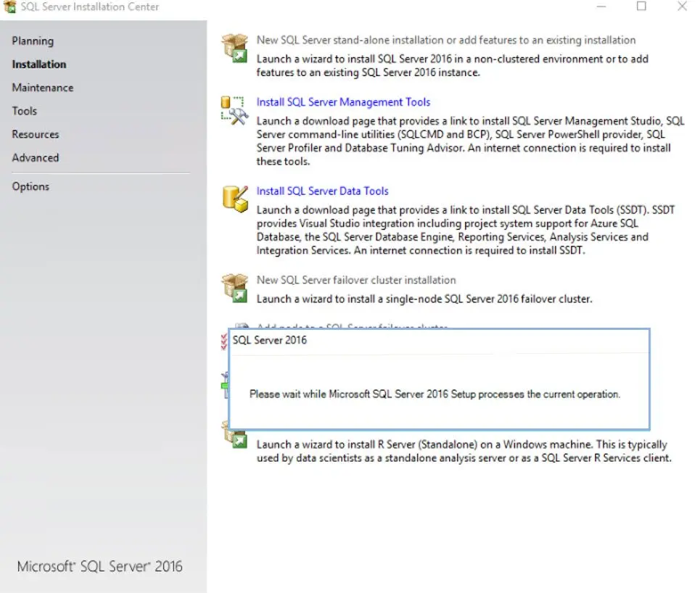This screenshot has width=700, height=593.
Task: Open Options in the sidebar
Action: point(30,186)
